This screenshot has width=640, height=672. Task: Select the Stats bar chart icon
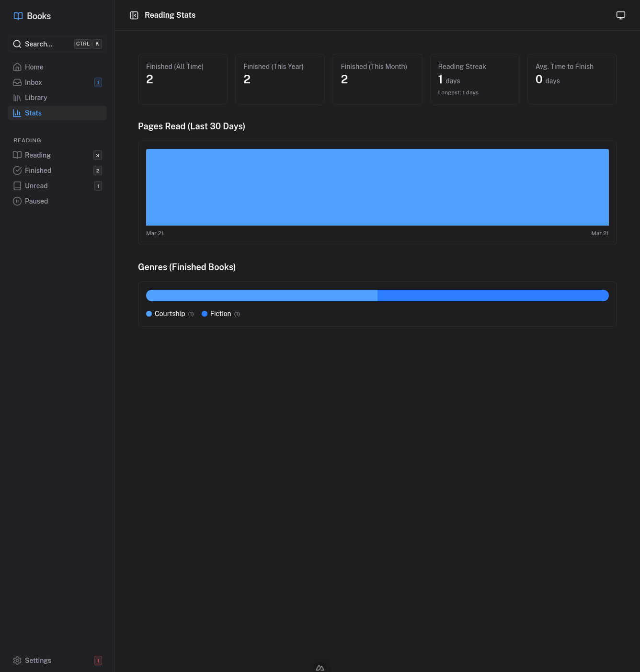(17, 113)
